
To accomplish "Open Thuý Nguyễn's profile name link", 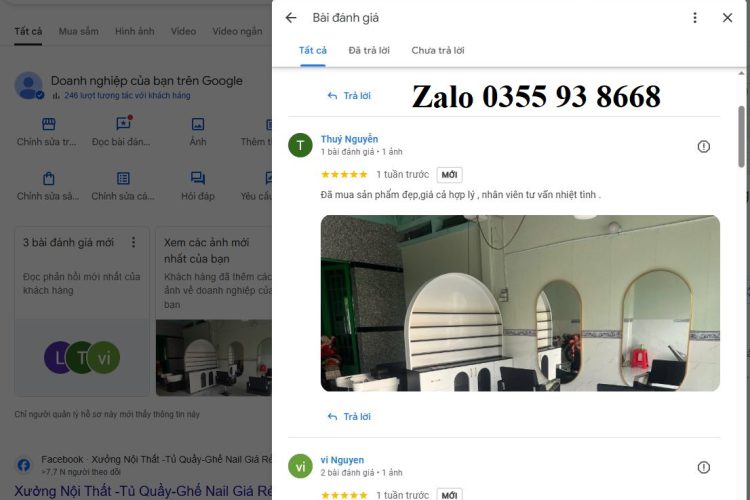I will [349, 139].
